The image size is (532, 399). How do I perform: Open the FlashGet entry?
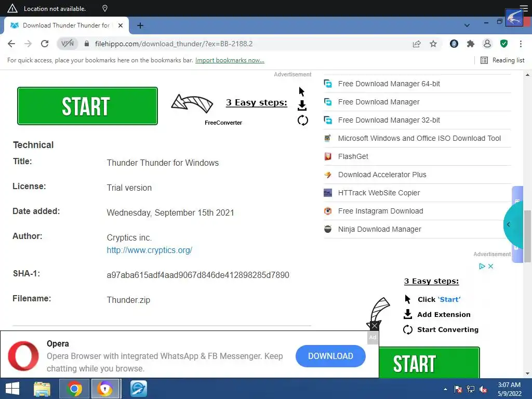[x=353, y=156]
